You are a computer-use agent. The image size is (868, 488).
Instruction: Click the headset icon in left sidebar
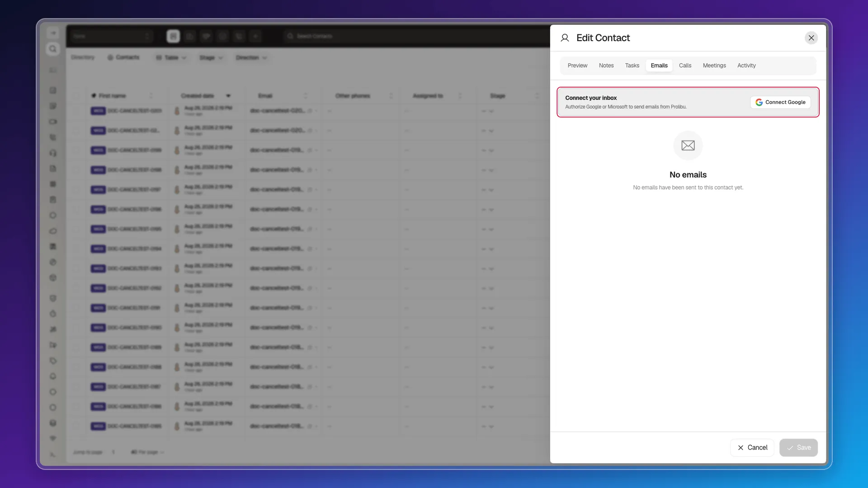click(53, 153)
